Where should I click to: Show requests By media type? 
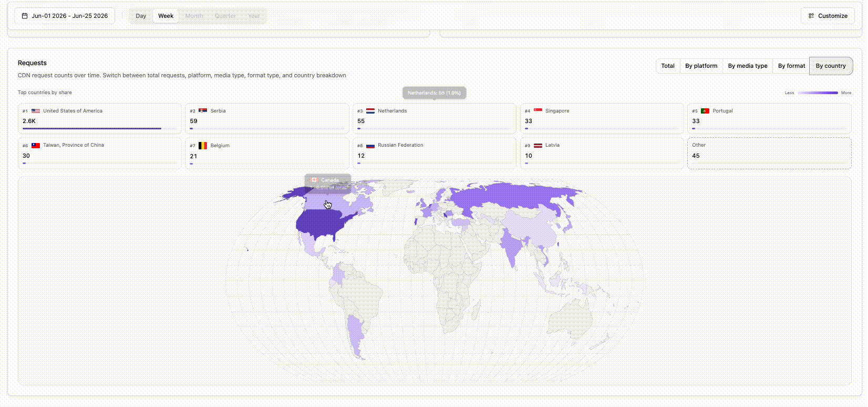[748, 66]
